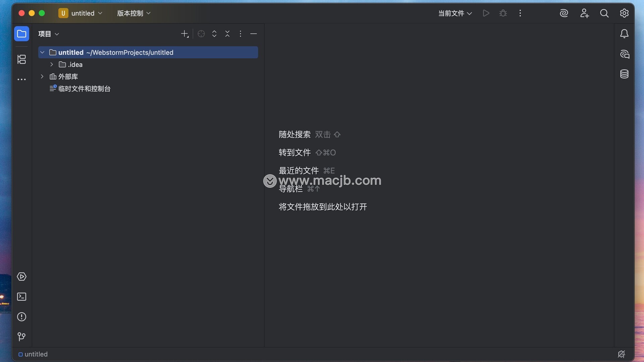Open the Structure tool window icon

coord(21,59)
